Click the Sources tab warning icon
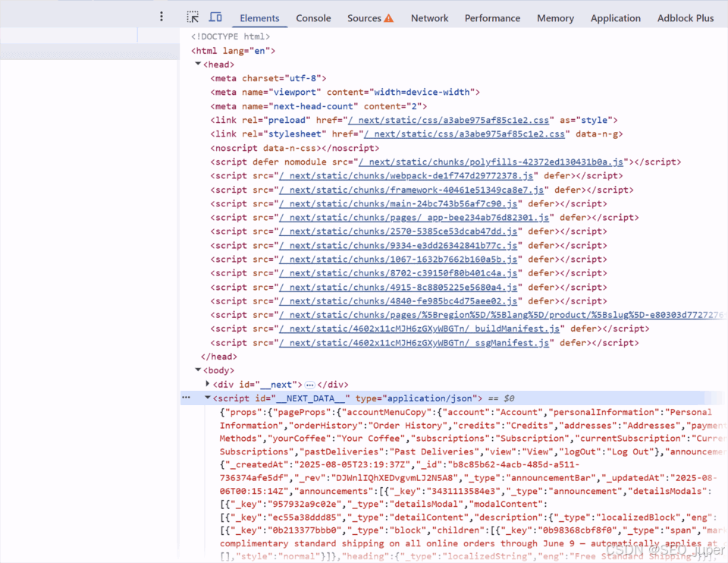The width and height of the screenshot is (728, 563). click(388, 18)
